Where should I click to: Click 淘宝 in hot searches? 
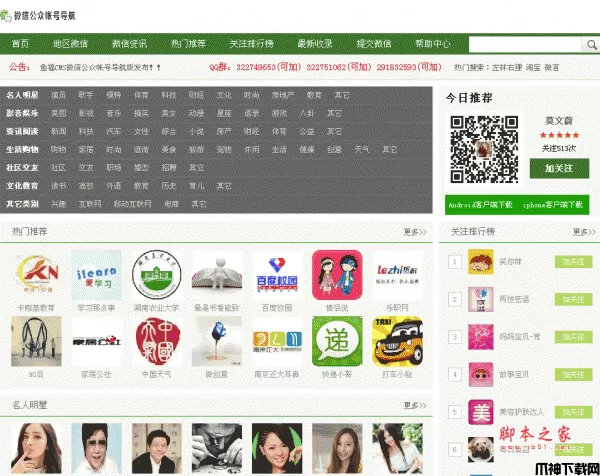(533, 68)
